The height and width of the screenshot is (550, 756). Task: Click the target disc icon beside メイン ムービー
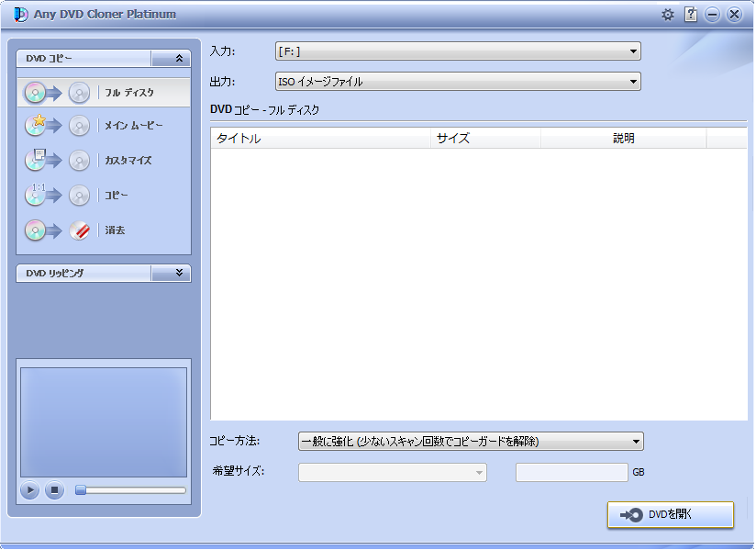(79, 126)
